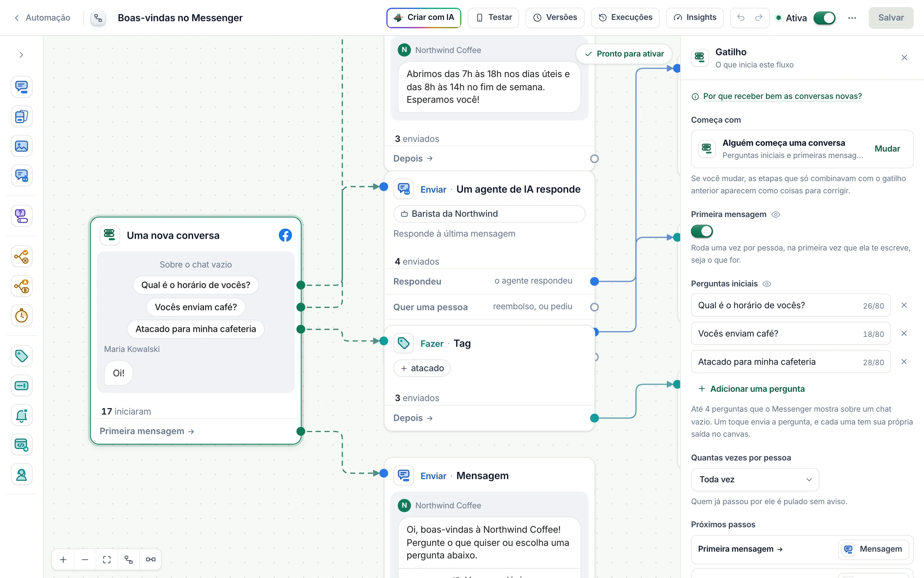Select the Message block icon in sidebar
924x578 pixels.
[x=21, y=87]
